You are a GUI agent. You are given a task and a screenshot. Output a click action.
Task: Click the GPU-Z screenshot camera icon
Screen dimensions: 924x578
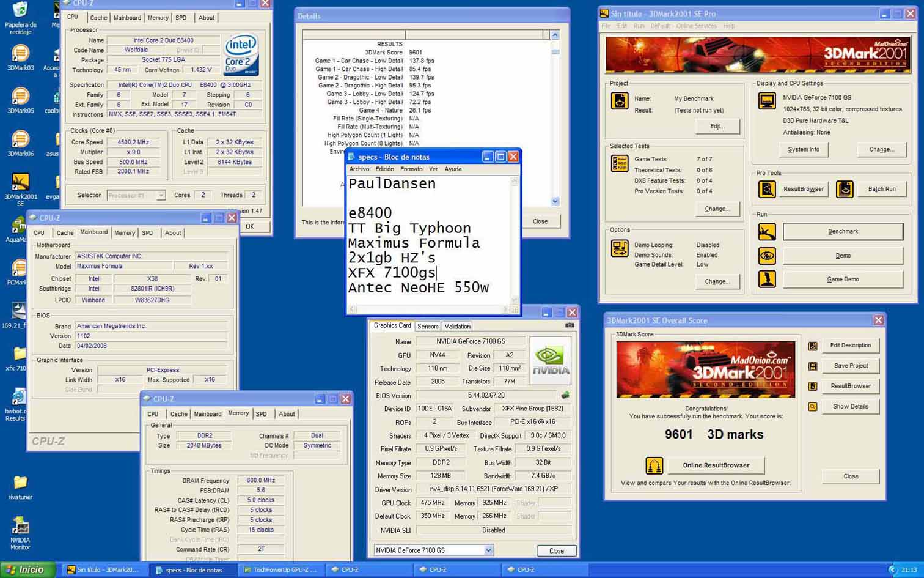[570, 325]
